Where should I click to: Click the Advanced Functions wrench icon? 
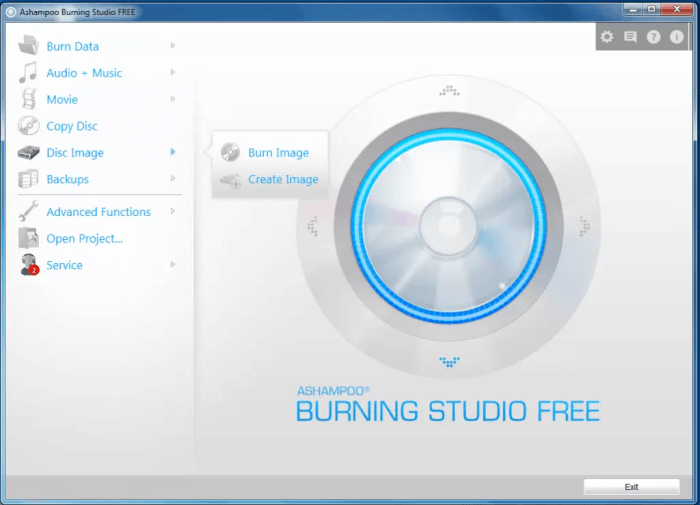tap(28, 211)
